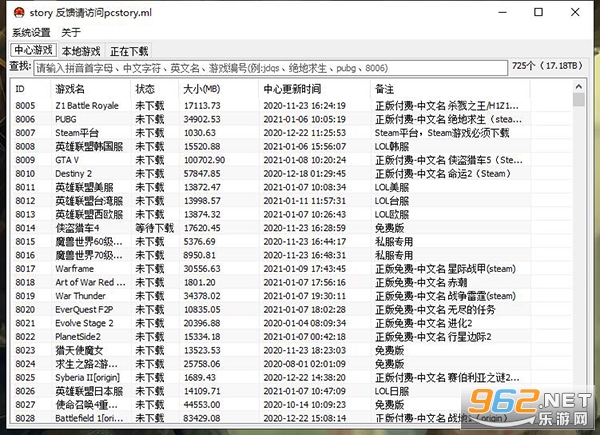Click the scrollbar up arrow
Viewport: 600px width, 435px height.
(x=579, y=87)
